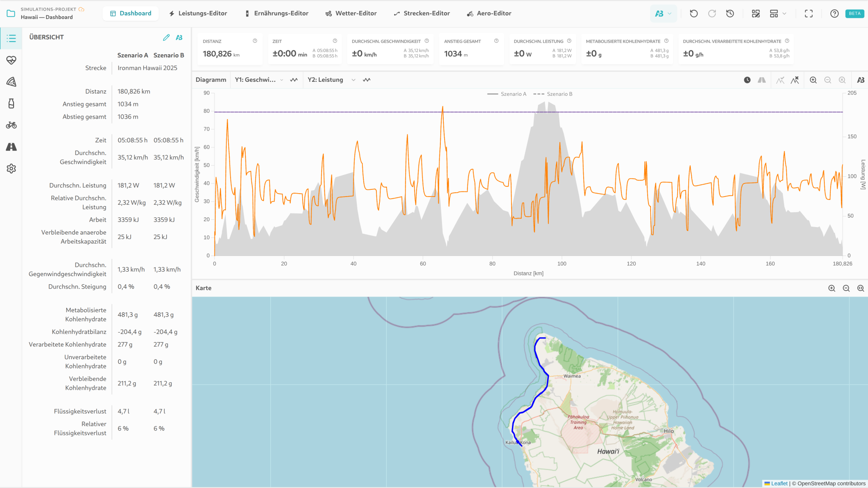
Task: Open the pizza-slice nutrition sidebar icon
Action: (11, 82)
